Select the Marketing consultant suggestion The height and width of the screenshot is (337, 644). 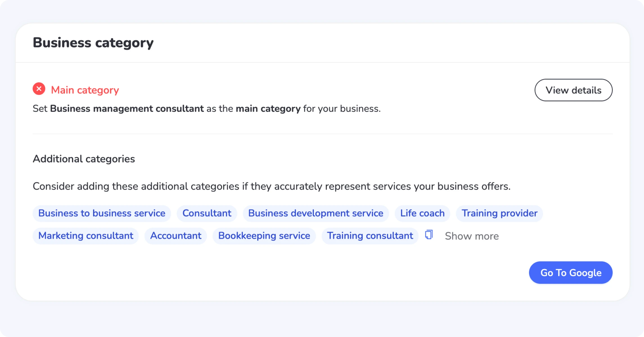point(86,236)
